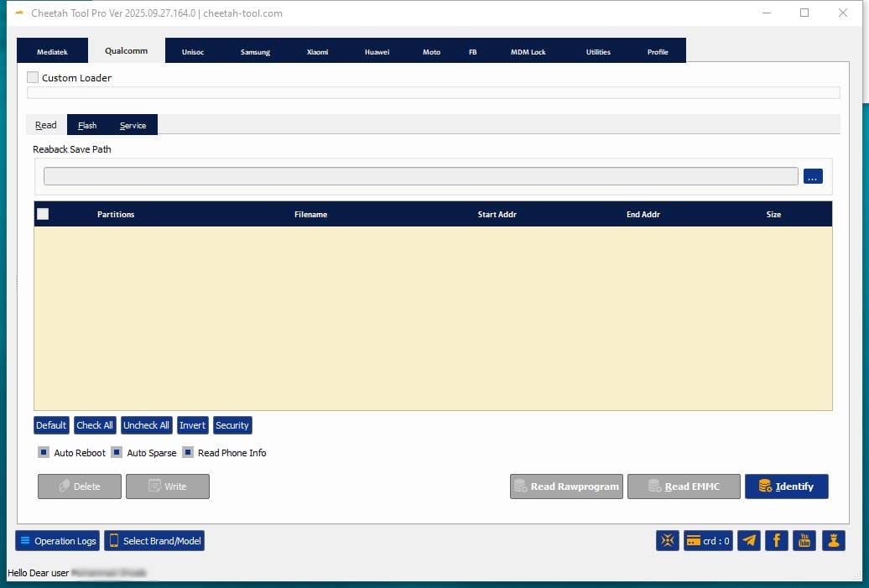Open the Telegram channel icon
Viewport: 869px width, 588px height.
748,541
